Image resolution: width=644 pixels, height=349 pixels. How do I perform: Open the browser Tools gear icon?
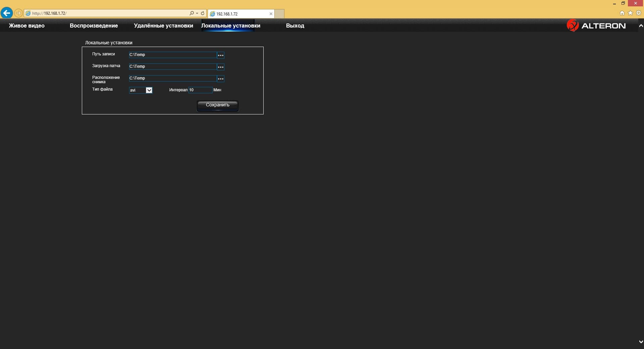point(639,13)
